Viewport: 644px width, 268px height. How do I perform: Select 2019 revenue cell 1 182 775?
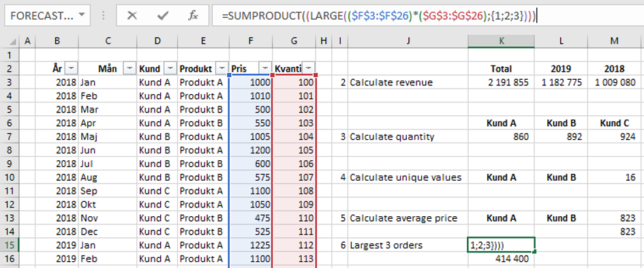pyautogui.click(x=561, y=83)
